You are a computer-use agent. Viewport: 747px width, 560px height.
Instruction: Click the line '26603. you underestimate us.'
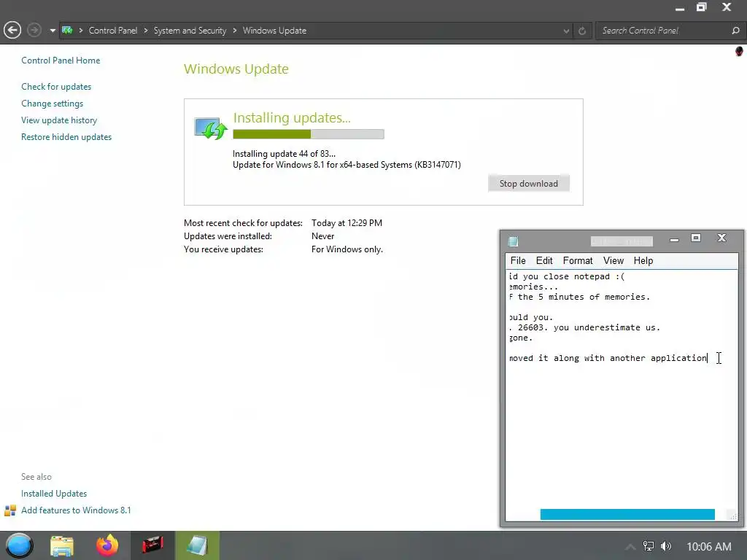pyautogui.click(x=589, y=327)
